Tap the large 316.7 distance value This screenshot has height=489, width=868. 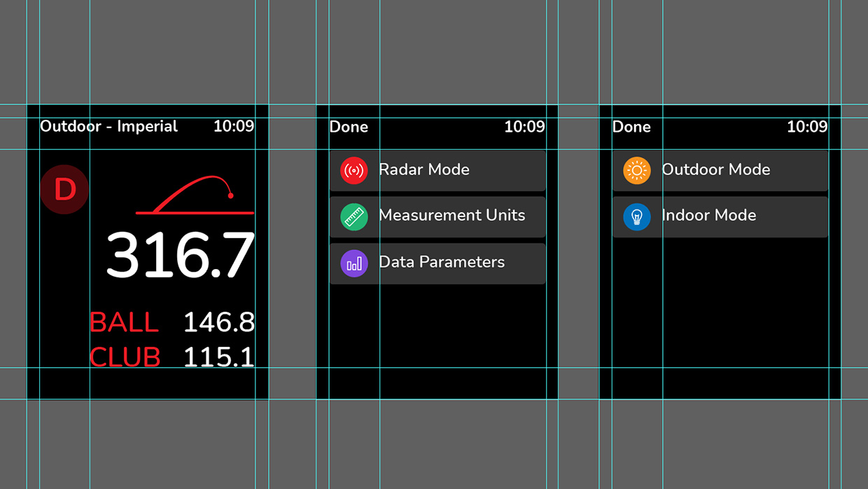pyautogui.click(x=180, y=256)
